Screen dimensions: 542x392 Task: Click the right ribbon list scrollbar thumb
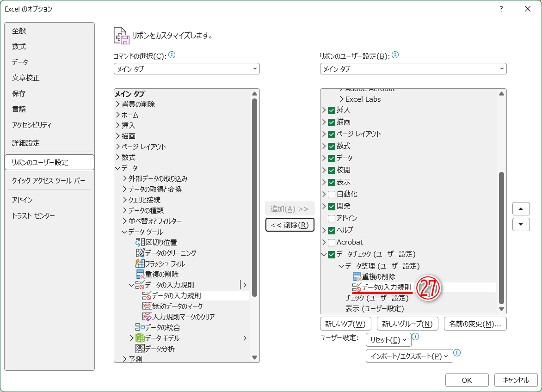coord(501,238)
